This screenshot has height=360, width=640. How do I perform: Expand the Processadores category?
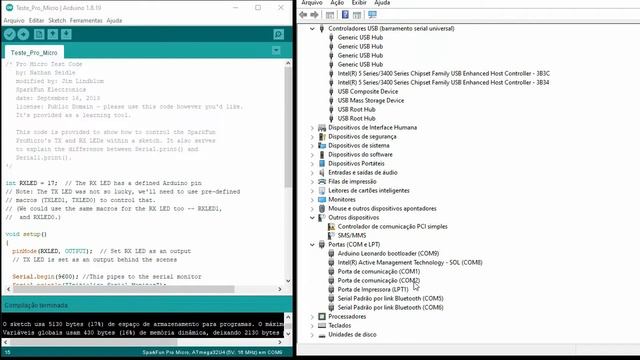[x=312, y=317]
